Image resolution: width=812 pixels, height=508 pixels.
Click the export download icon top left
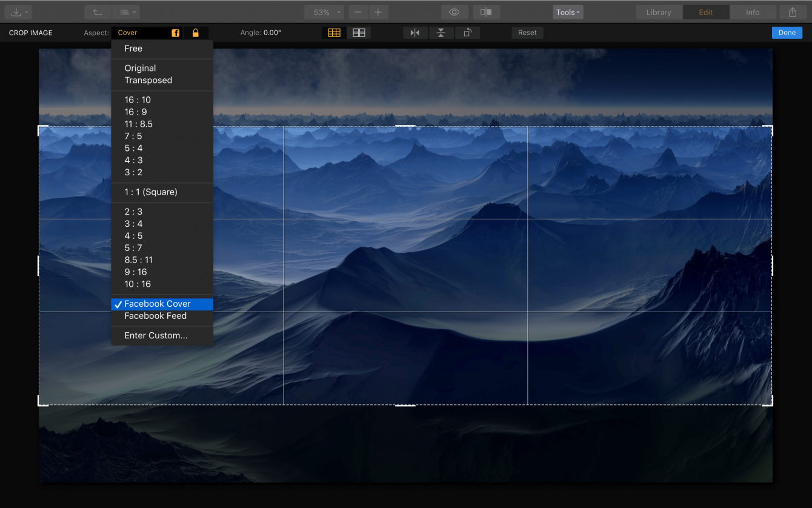[15, 12]
